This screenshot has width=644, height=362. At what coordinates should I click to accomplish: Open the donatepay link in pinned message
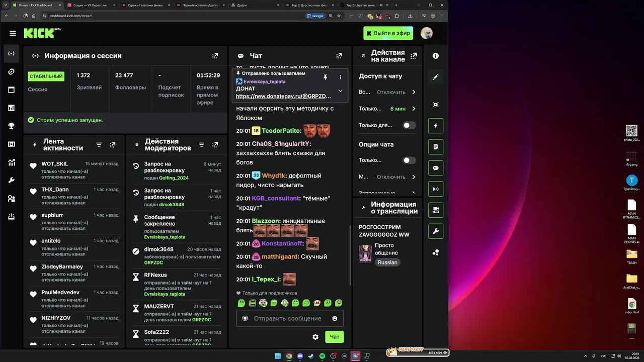(x=283, y=96)
